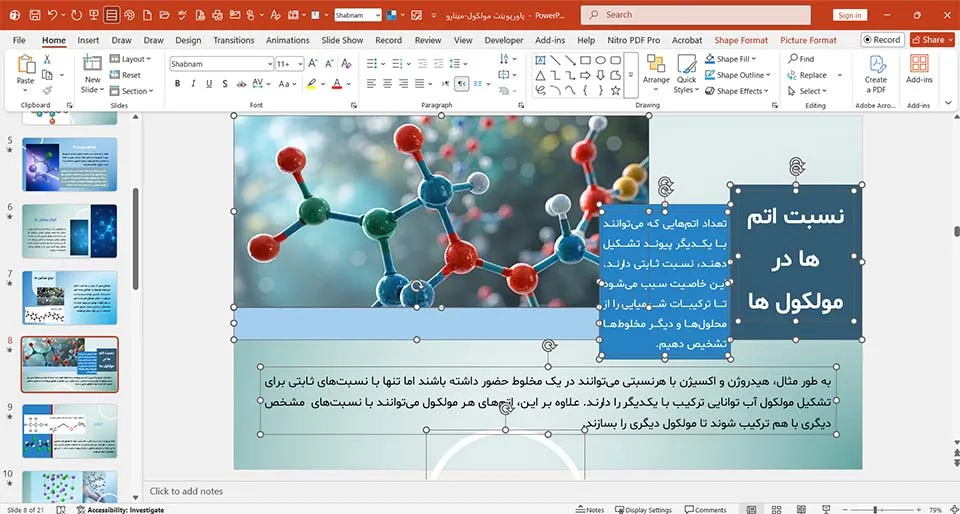Screen dimensions: 960x514
Task: Click the Find magnifier button
Action: click(801, 59)
